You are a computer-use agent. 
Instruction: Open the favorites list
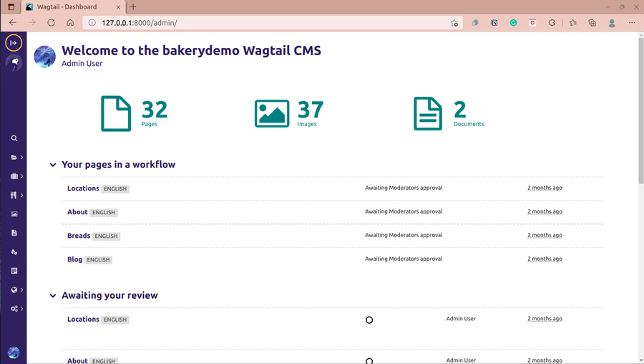click(x=573, y=23)
